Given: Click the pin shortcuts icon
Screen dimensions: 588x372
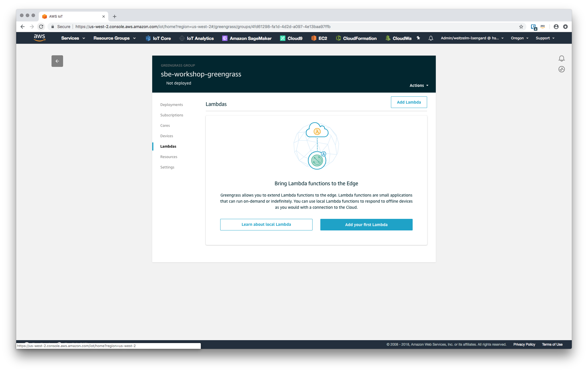Looking at the screenshot, I should click(x=418, y=38).
